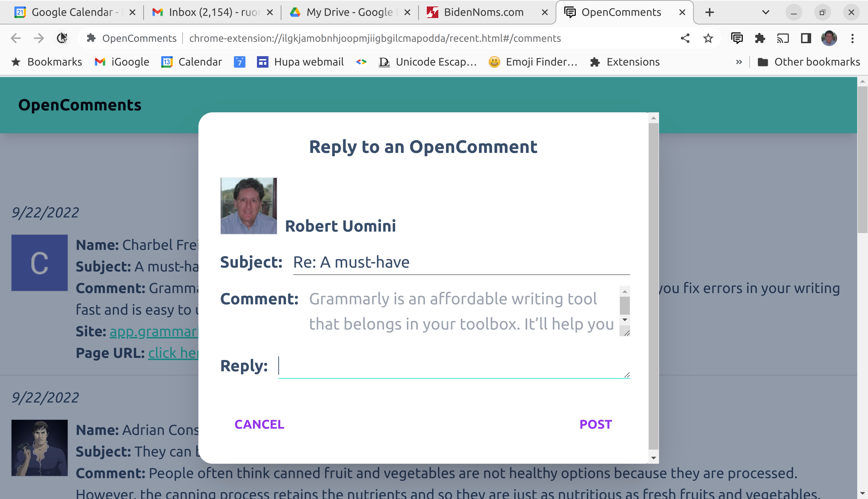Click the dialog scrollbar down arrow
868x499 pixels.
tap(654, 458)
